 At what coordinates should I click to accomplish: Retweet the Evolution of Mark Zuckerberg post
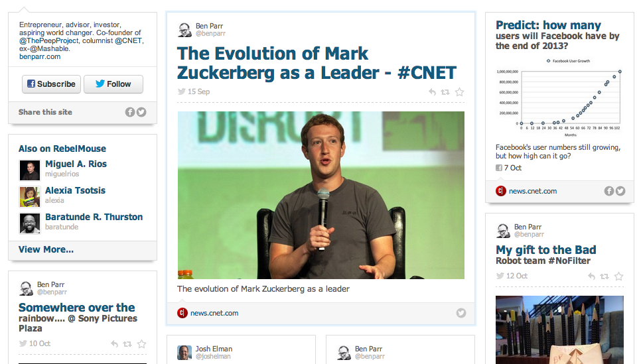pos(445,92)
